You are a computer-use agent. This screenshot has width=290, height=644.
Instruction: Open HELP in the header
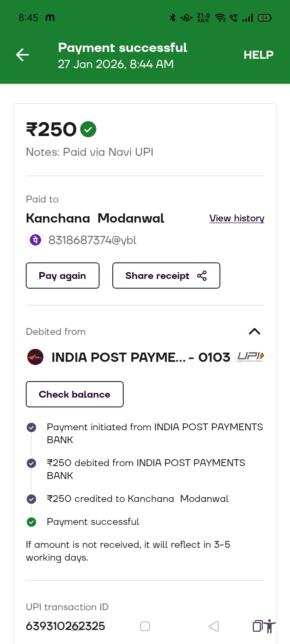pyautogui.click(x=258, y=55)
